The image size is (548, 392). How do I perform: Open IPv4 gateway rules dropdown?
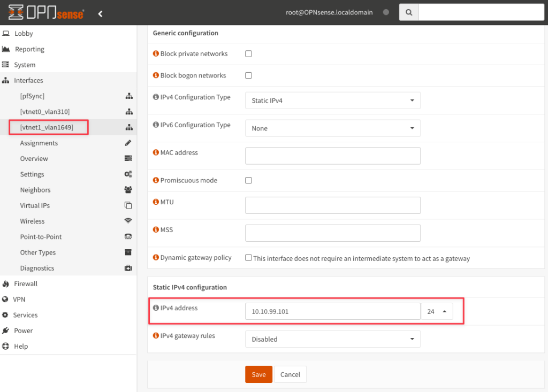(333, 339)
